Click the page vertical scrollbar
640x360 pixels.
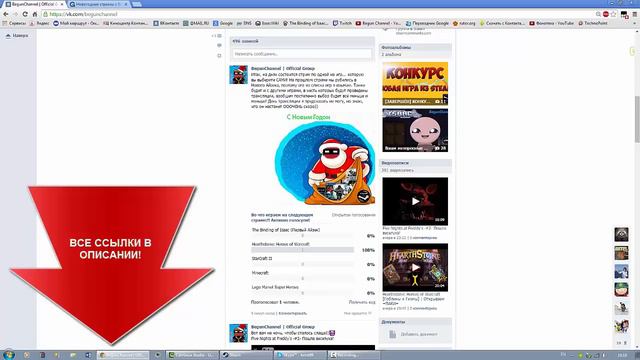[x=637, y=118]
